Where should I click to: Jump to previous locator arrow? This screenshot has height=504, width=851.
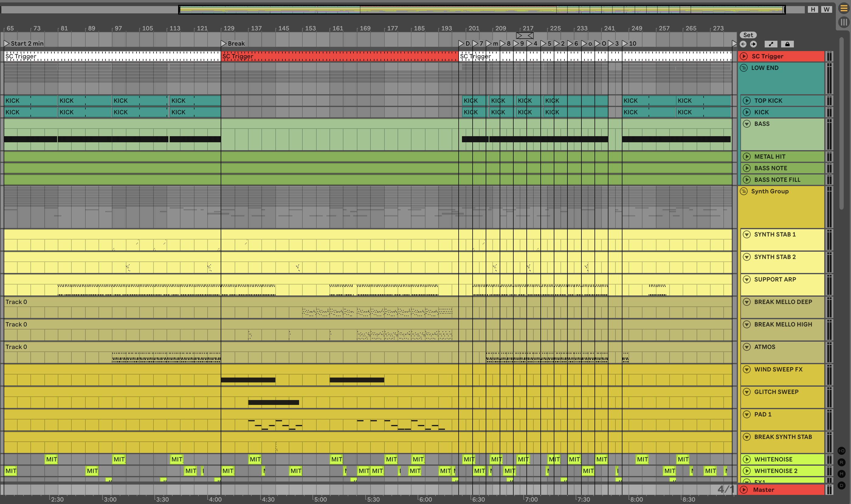tap(743, 44)
